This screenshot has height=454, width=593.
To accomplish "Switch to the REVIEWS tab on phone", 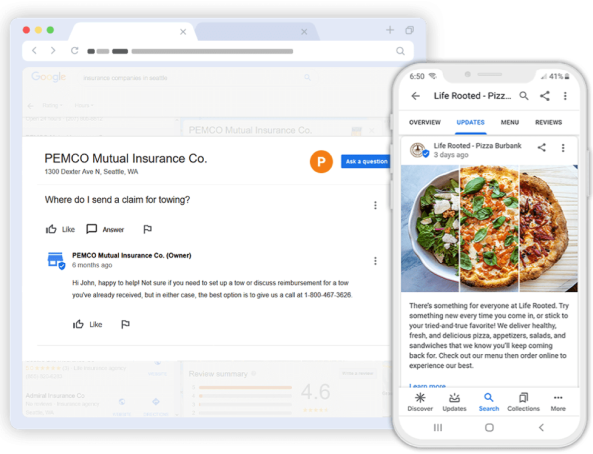I will [x=548, y=122].
